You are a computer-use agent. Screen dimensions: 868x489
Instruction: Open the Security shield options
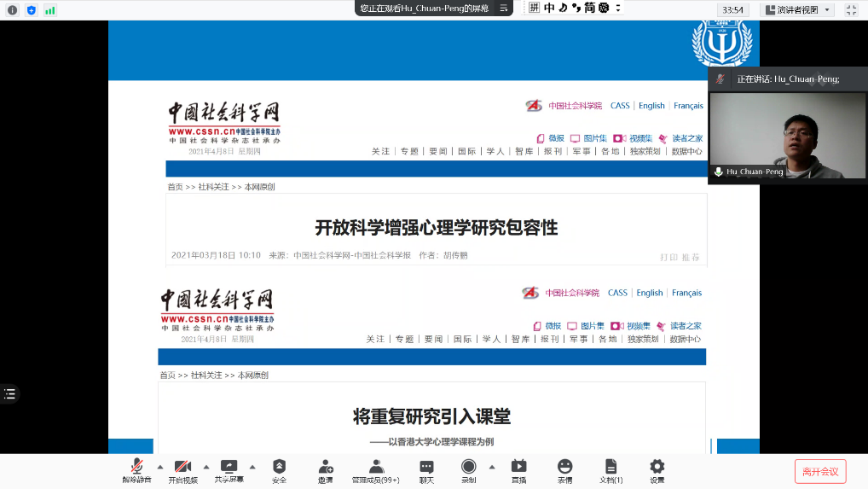click(279, 469)
